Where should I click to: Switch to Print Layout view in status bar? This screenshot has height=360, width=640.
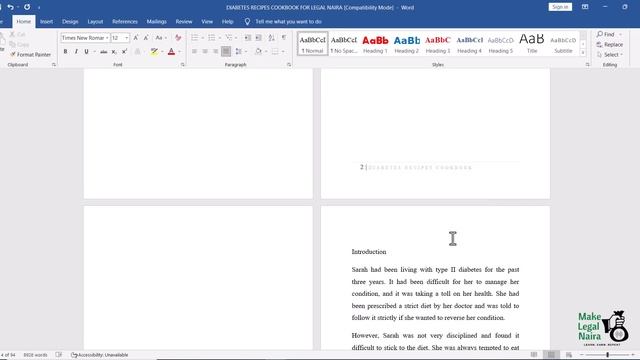click(x=551, y=355)
